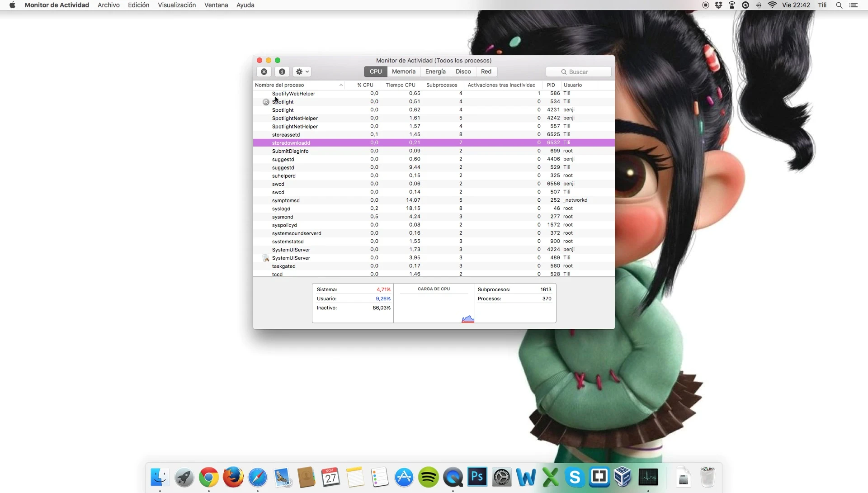Image resolution: width=868 pixels, height=493 pixels.
Task: Open the Archivo menu
Action: pyautogui.click(x=108, y=5)
